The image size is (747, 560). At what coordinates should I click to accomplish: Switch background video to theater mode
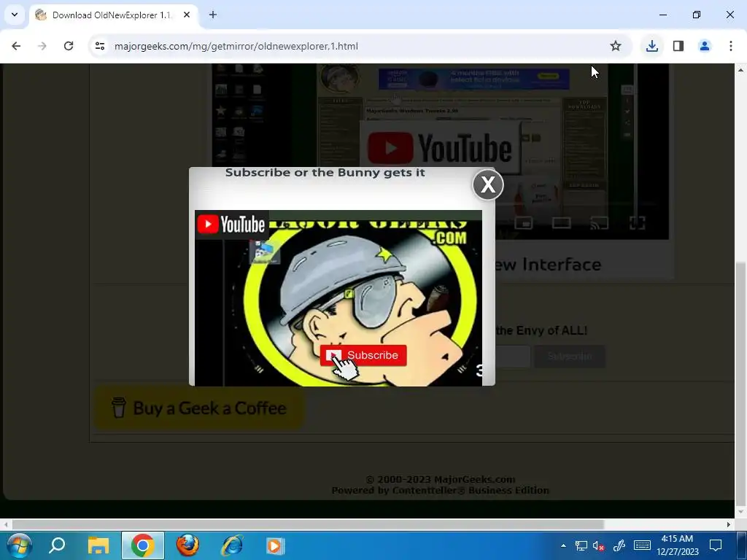coord(561,222)
